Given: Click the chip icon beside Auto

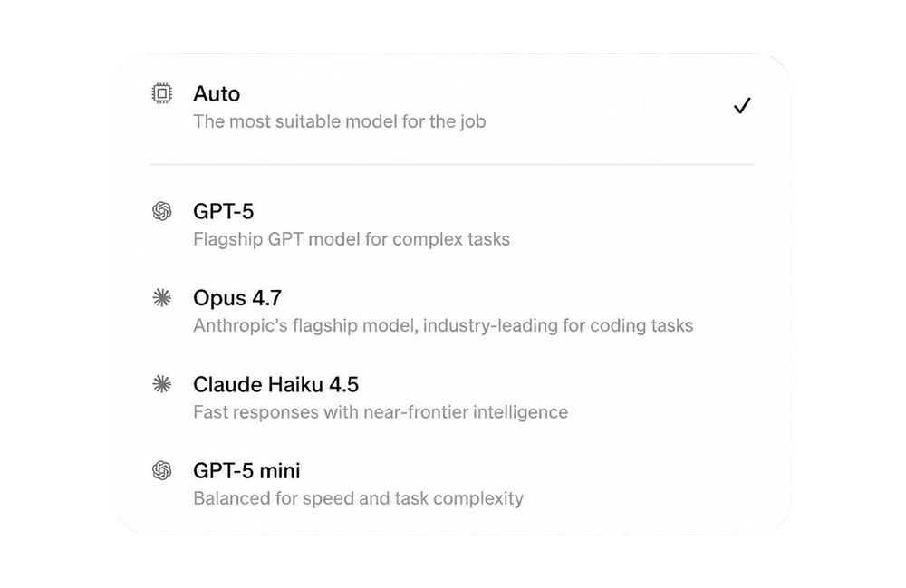Looking at the screenshot, I should [x=162, y=93].
